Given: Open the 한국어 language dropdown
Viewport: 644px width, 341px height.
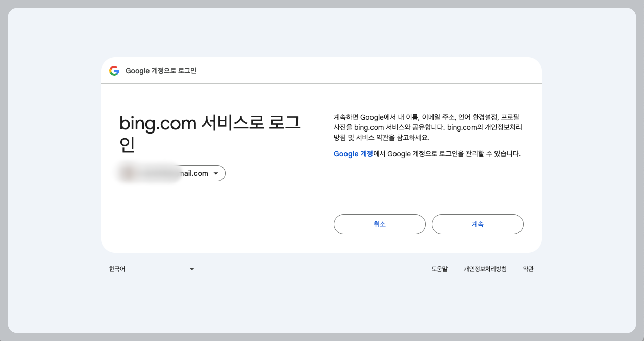Looking at the screenshot, I should pyautogui.click(x=152, y=269).
